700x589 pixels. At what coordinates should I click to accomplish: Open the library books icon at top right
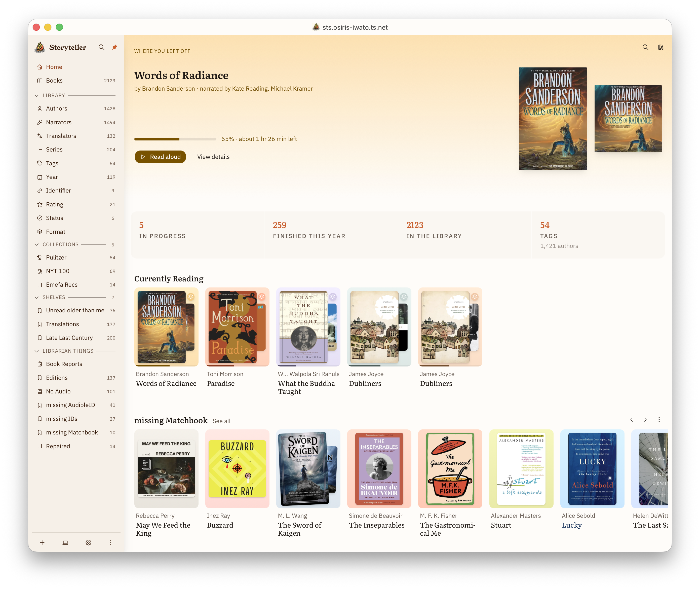click(x=660, y=47)
